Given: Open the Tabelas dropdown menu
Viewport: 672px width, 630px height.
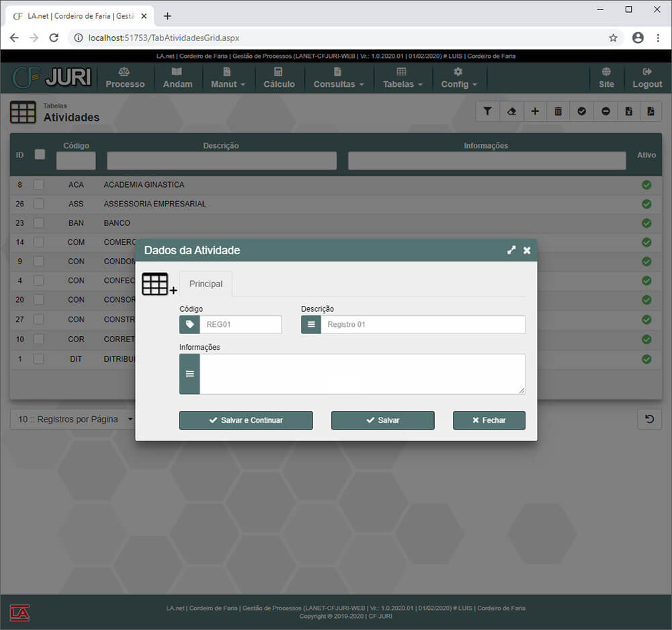Looking at the screenshot, I should 402,78.
